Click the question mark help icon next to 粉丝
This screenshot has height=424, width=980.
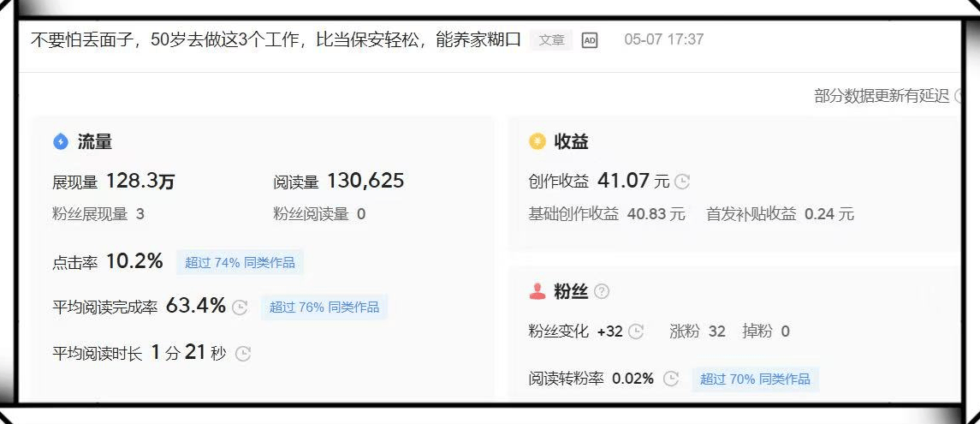(x=602, y=292)
